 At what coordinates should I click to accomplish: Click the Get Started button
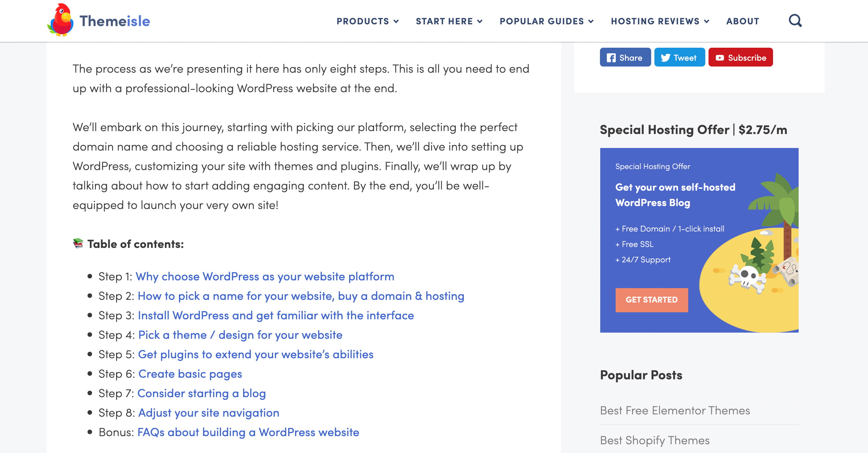click(652, 300)
